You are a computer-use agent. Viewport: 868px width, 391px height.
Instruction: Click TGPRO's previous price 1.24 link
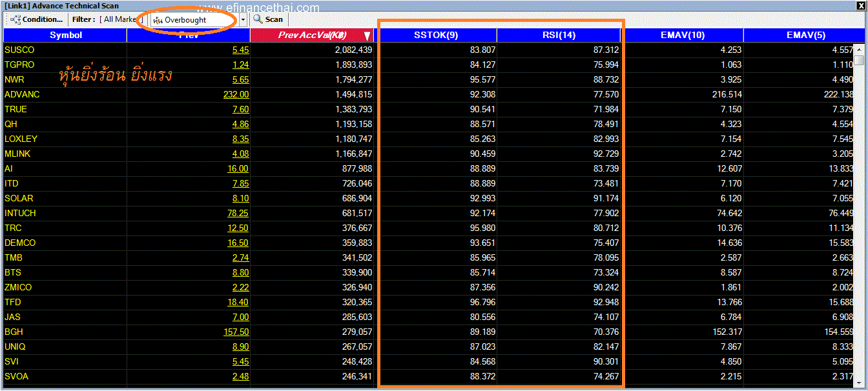point(241,65)
